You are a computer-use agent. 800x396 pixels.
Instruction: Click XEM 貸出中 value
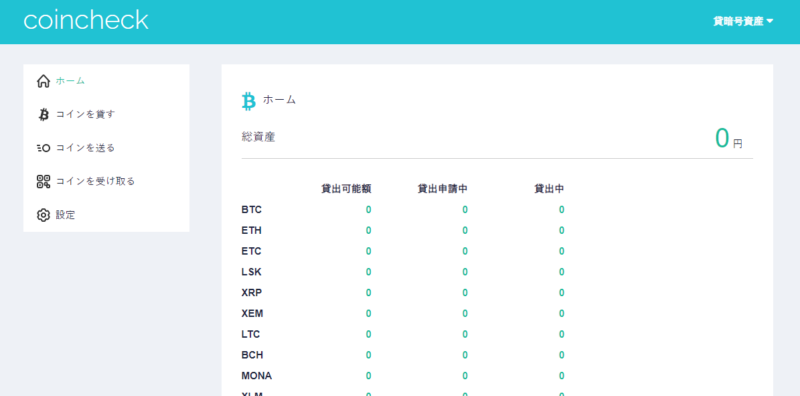(561, 313)
